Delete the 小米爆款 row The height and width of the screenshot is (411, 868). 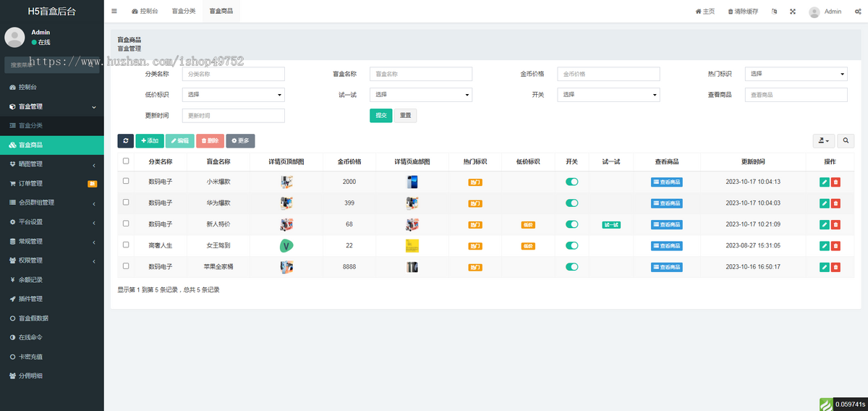[x=836, y=182]
